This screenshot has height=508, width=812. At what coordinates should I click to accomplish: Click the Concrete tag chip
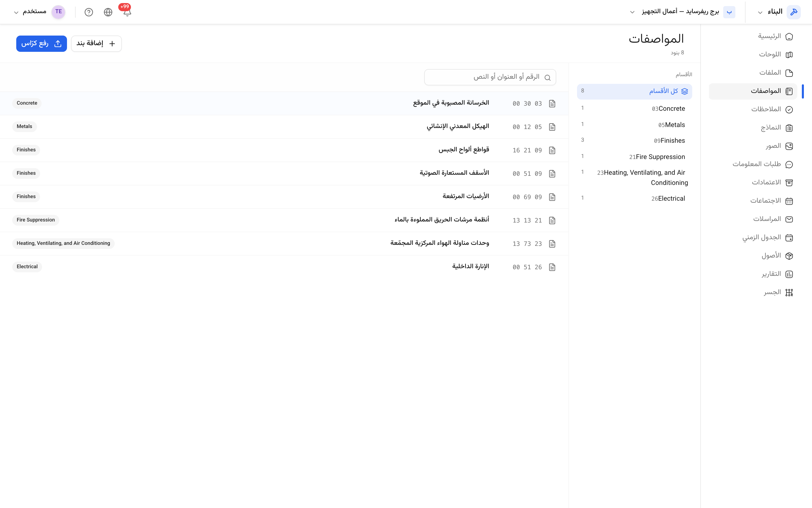tap(27, 103)
